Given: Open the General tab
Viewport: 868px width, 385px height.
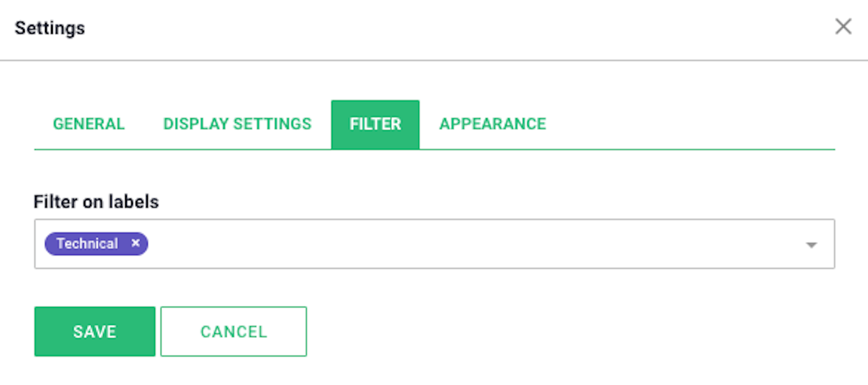Looking at the screenshot, I should point(88,124).
